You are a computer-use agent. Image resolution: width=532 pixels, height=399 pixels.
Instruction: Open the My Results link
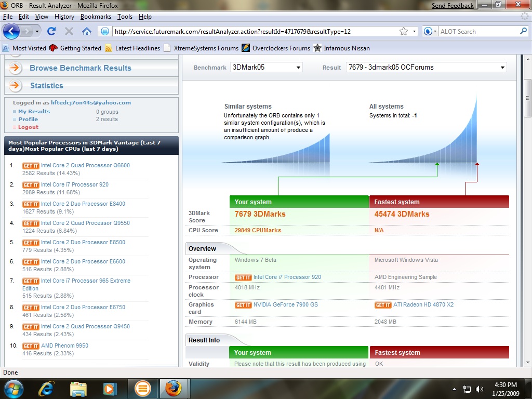tap(34, 112)
